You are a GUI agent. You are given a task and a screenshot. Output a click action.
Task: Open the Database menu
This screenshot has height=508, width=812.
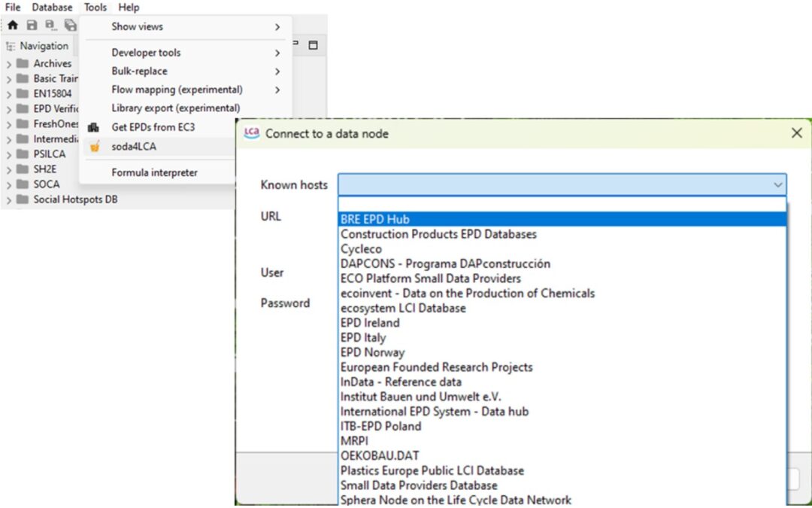tap(52, 8)
